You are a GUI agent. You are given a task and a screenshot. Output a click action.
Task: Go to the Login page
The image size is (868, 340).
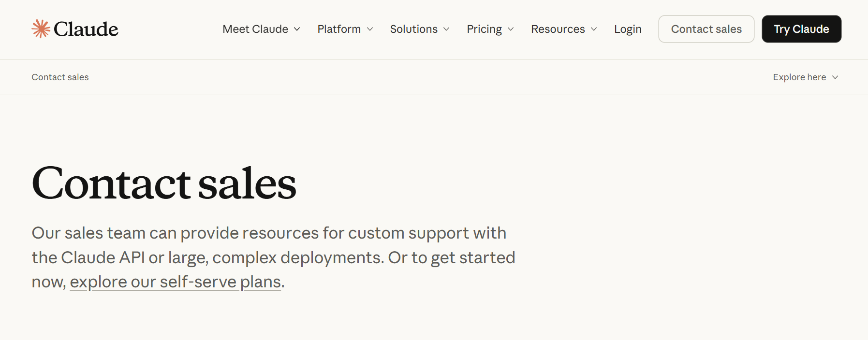click(x=628, y=29)
